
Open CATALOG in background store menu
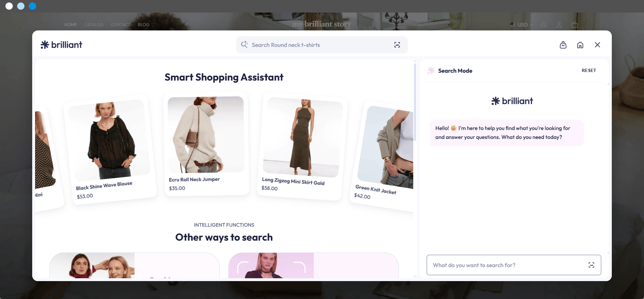point(94,25)
